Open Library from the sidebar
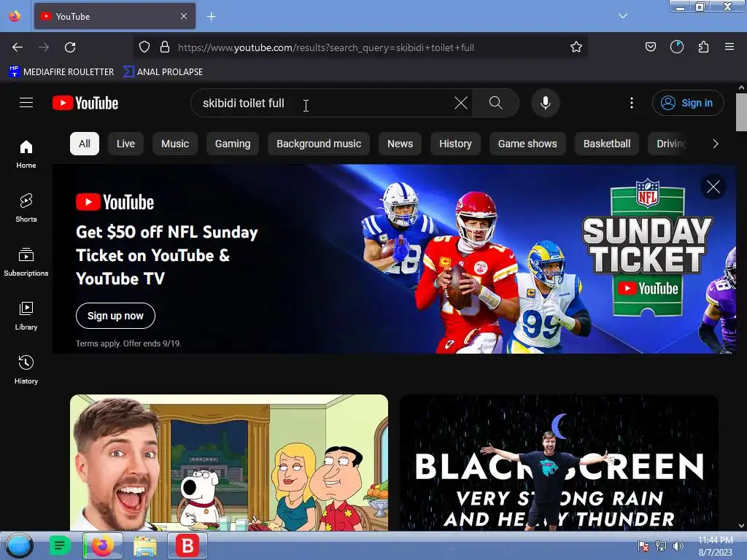The width and height of the screenshot is (747, 560). (26, 316)
